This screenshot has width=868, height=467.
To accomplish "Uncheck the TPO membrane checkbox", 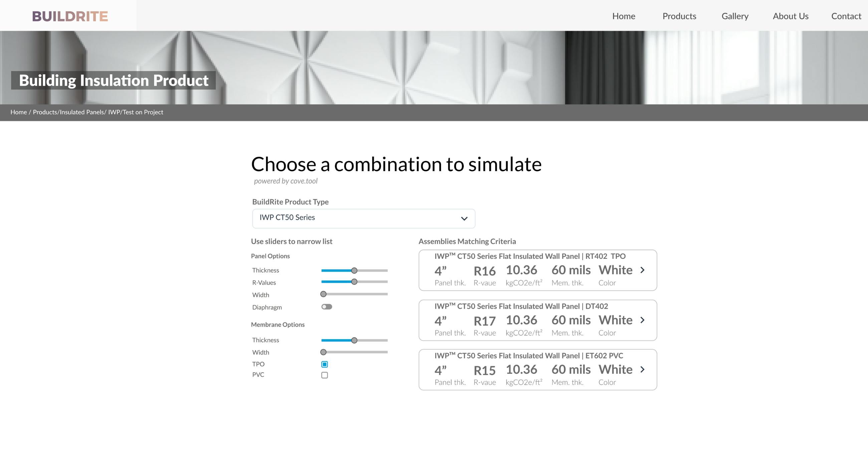I will 324,364.
